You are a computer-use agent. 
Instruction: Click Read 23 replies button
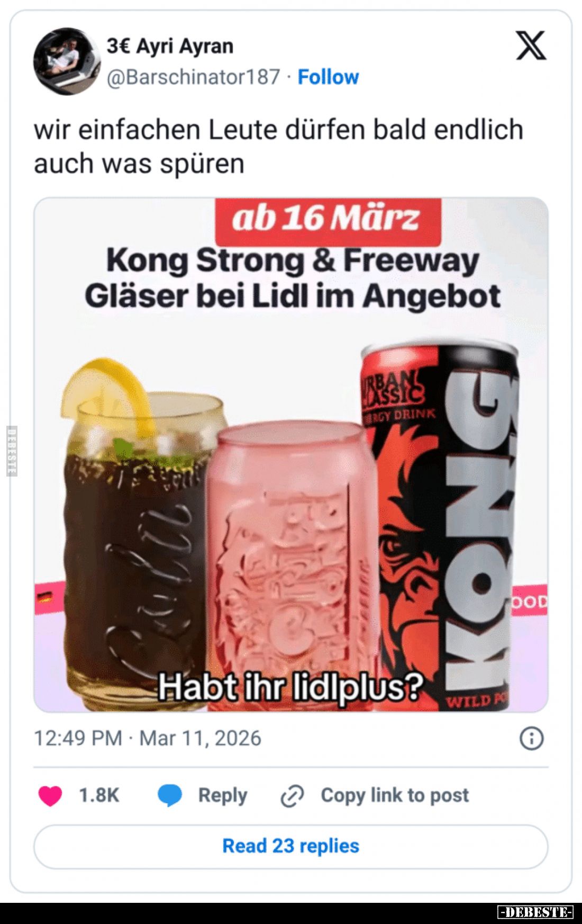[291, 846]
